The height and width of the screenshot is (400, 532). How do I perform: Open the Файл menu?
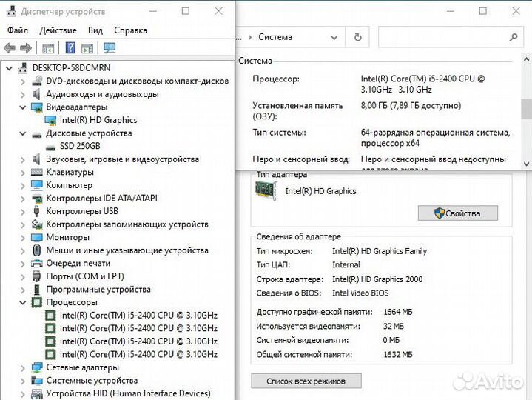tap(18, 30)
